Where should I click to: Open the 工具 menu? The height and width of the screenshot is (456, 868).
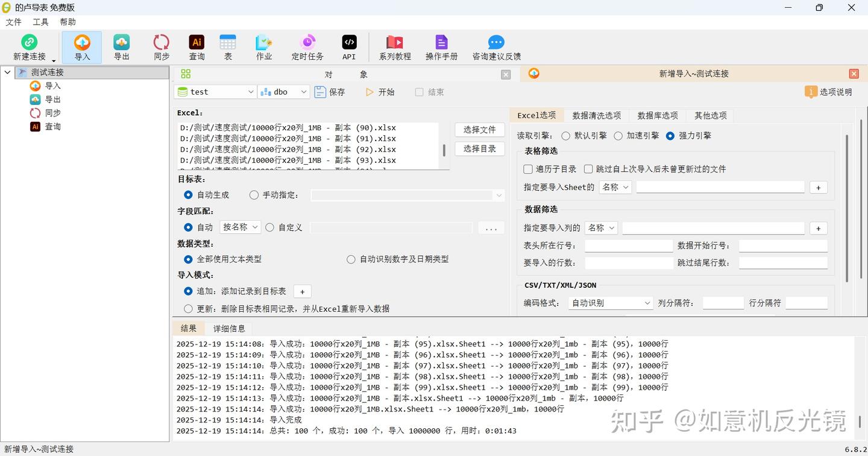point(40,22)
